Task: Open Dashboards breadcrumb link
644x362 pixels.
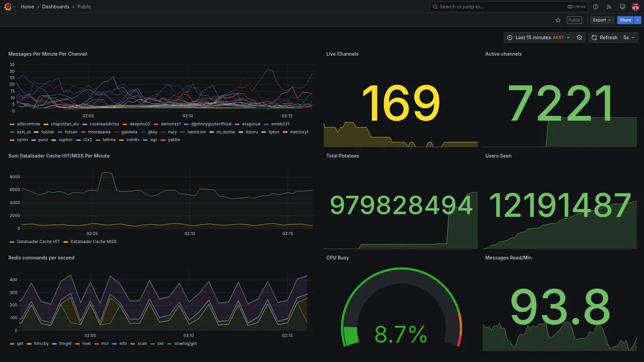Action: pos(56,7)
